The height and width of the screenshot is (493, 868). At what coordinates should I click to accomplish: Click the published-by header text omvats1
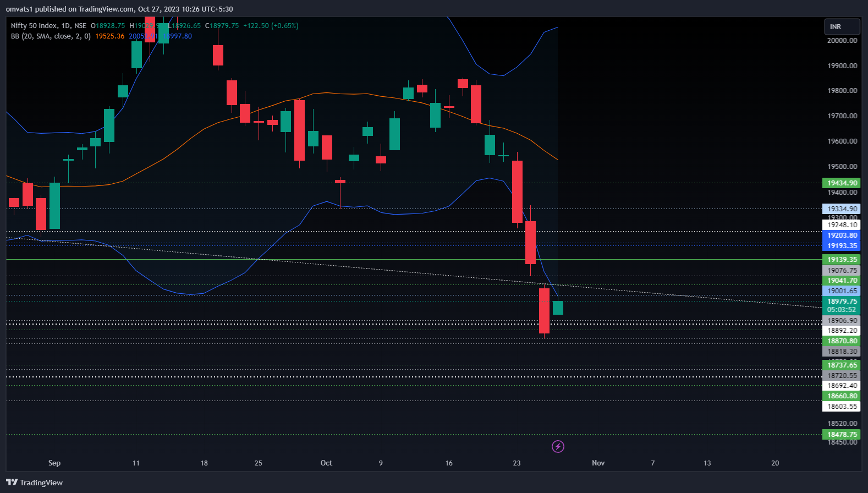coord(19,9)
